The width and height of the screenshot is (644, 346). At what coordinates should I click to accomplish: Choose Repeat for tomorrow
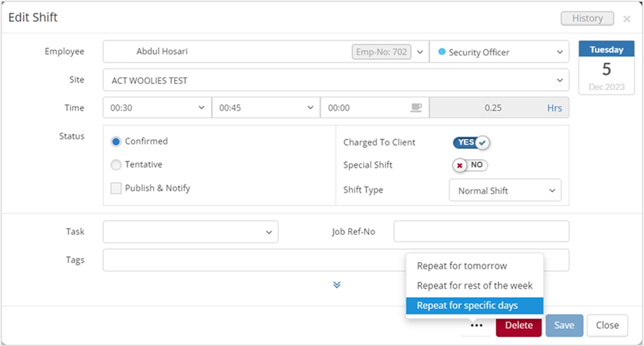462,266
